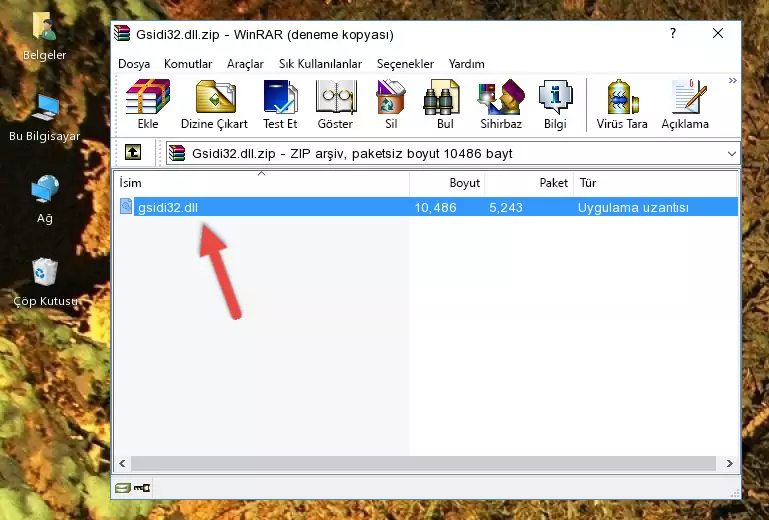Click the password key status icon
This screenshot has width=769, height=520.
coord(142,488)
